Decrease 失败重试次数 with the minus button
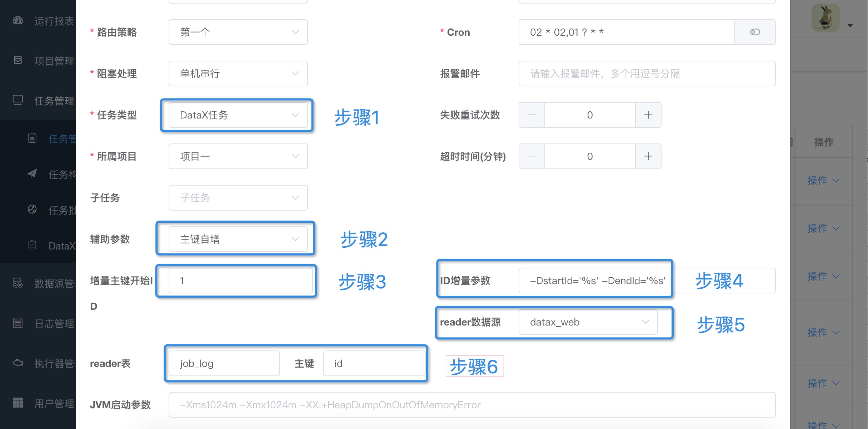This screenshot has height=429, width=868. (x=532, y=115)
